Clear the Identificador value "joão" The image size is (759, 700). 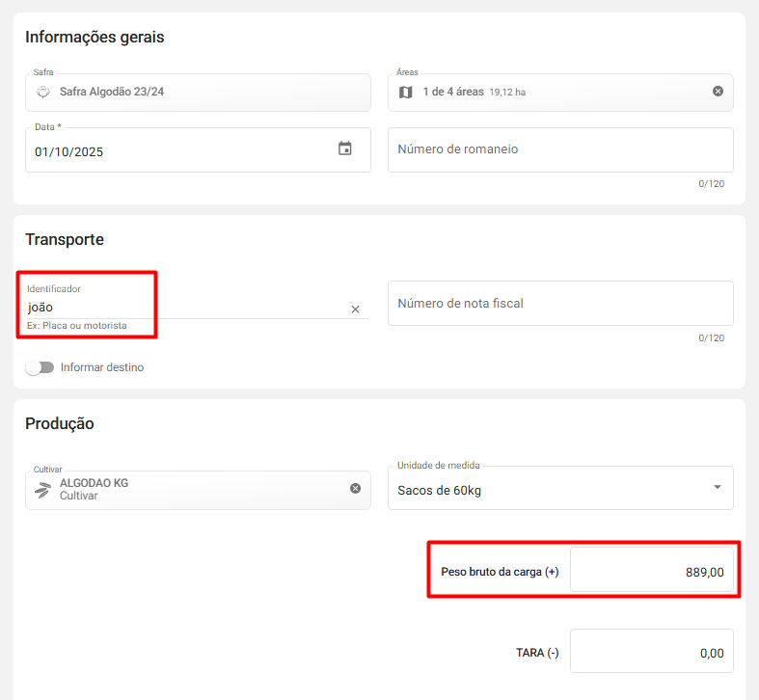pyautogui.click(x=355, y=310)
